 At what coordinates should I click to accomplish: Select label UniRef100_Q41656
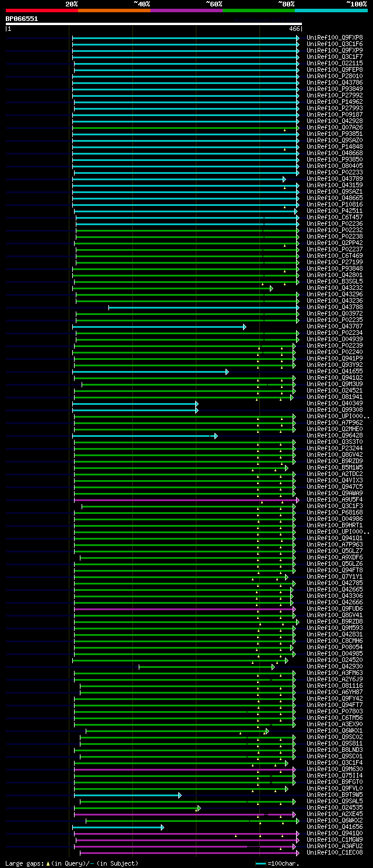335,827
